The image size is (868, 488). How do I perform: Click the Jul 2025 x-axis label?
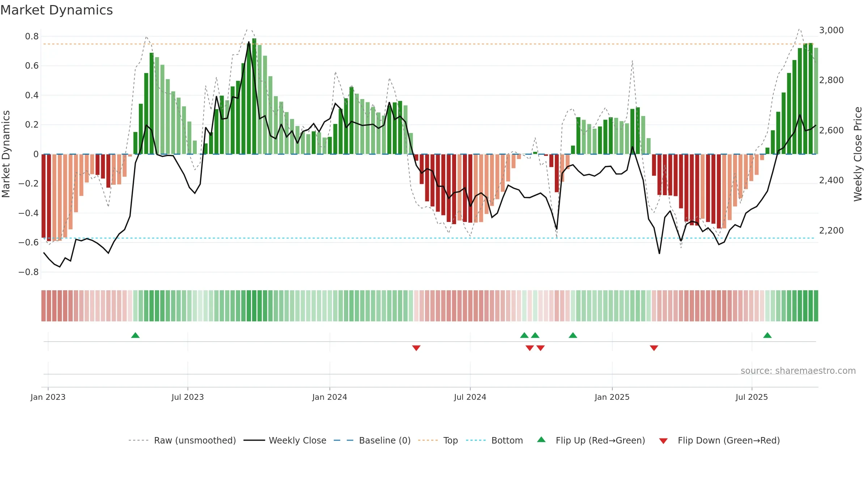pos(752,397)
